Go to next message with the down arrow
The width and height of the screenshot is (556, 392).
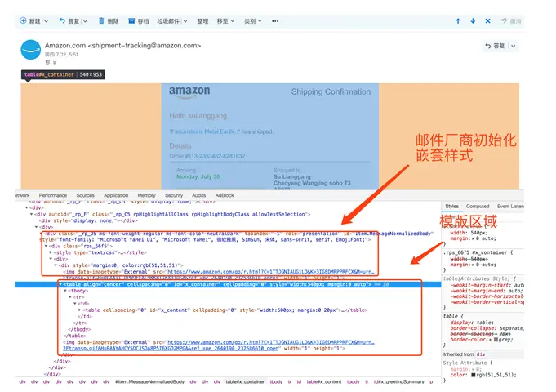[x=473, y=21]
